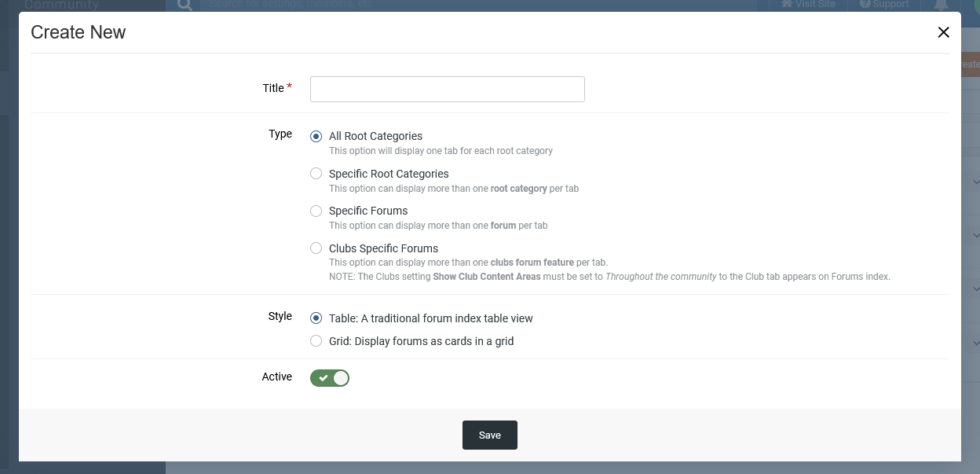
Task: Click the search magnifier icon
Action: tap(185, 5)
